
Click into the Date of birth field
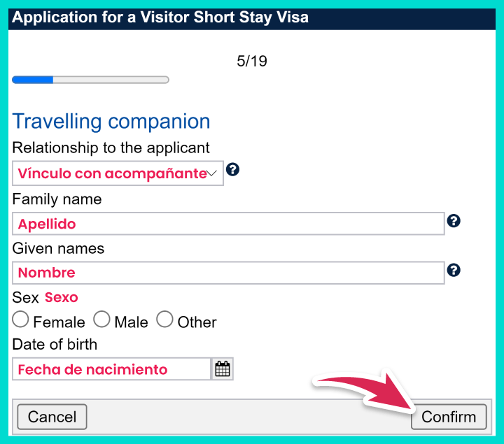coord(111,369)
